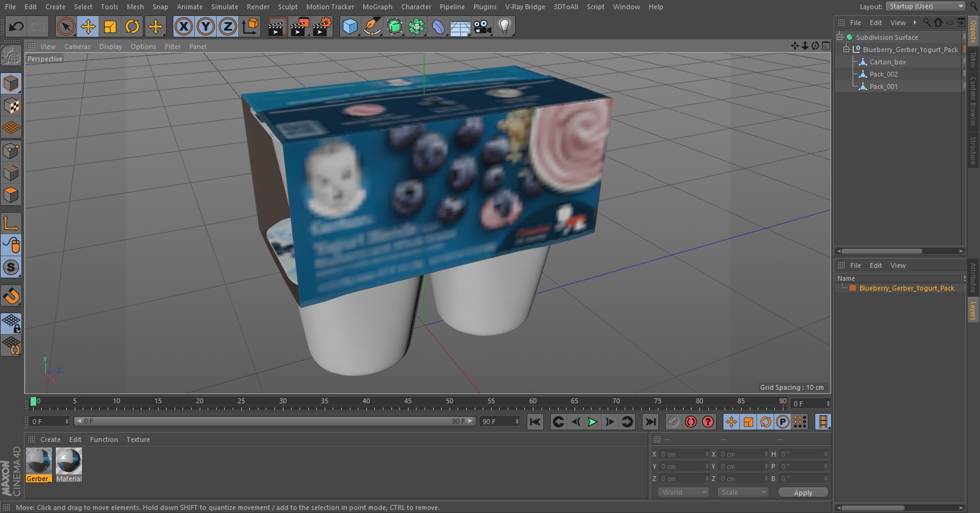This screenshot has width=980, height=513.
Task: Click frame 50 on timeline ruler
Action: (450, 402)
